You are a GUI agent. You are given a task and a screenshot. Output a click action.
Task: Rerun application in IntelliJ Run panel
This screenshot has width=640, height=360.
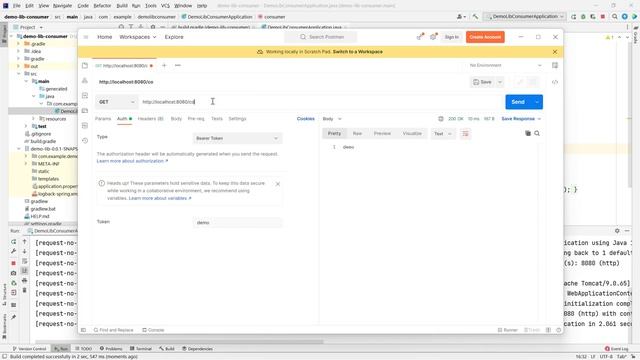click(13, 242)
